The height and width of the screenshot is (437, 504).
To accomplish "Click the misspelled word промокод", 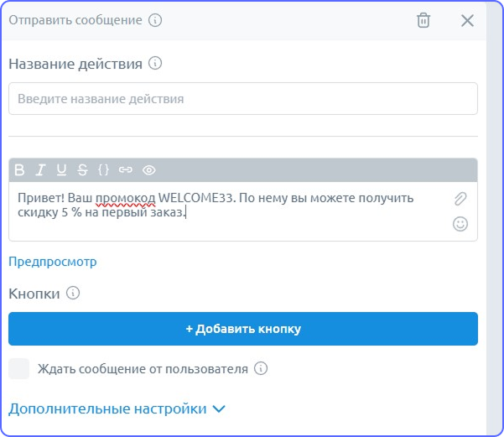I will pos(126,198).
